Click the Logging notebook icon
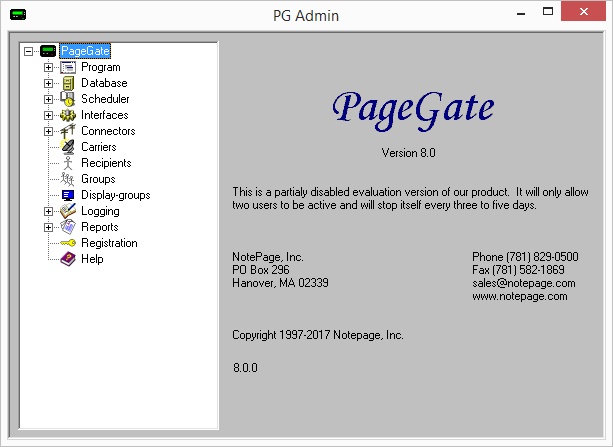The height and width of the screenshot is (447, 613). 68,211
